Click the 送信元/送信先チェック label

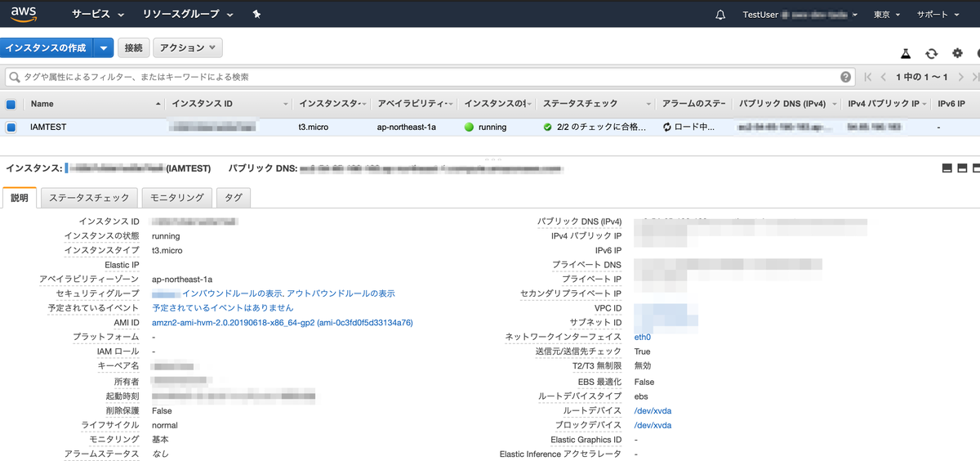[x=578, y=351]
